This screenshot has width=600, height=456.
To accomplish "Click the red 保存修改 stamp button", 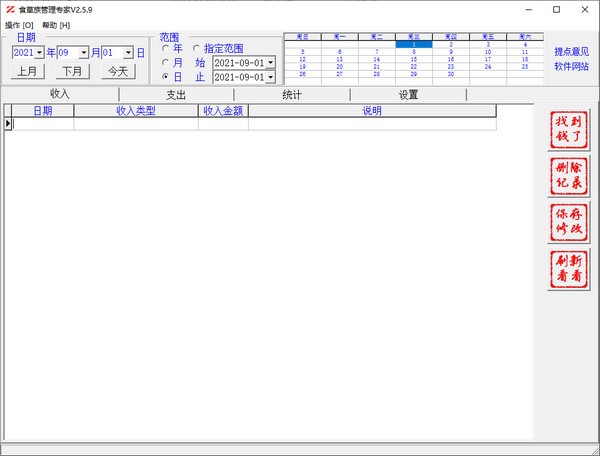I will pos(568,222).
